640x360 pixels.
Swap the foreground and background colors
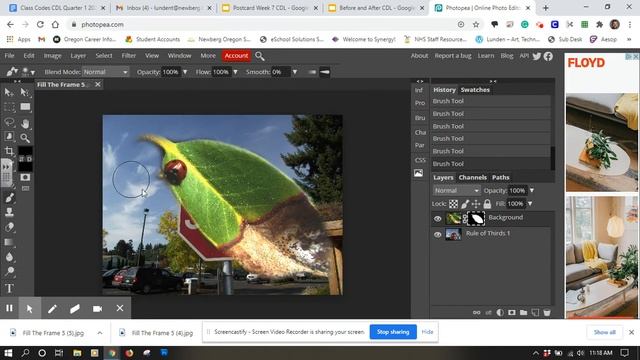click(22, 159)
